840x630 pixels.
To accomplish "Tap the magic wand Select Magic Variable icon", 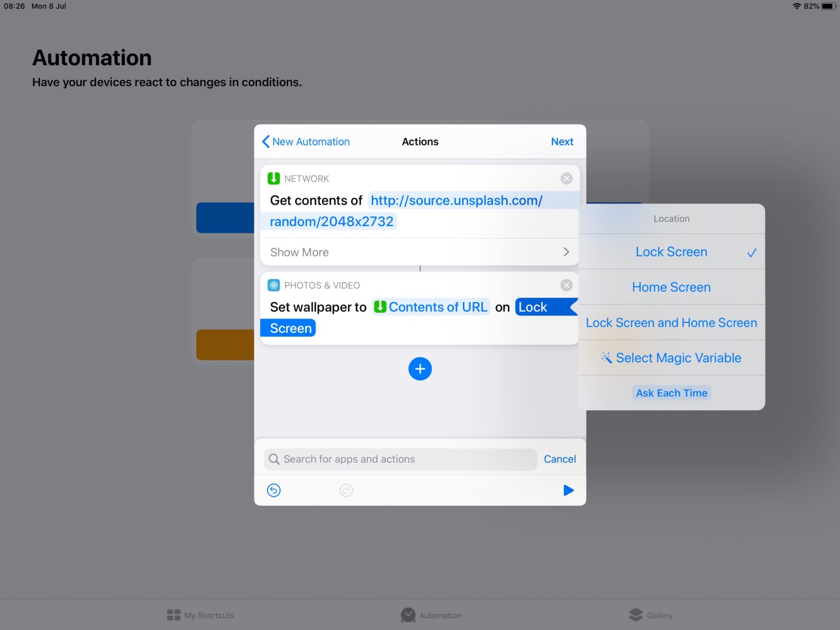I will [x=606, y=358].
